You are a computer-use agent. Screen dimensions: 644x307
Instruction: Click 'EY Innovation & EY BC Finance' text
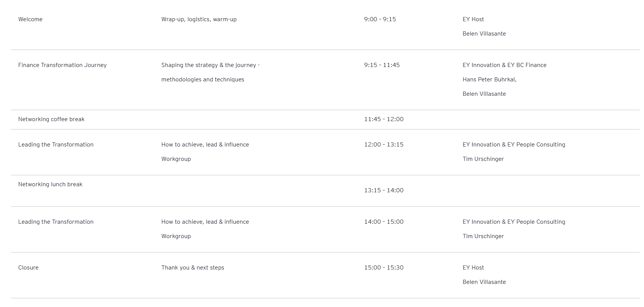point(504,65)
